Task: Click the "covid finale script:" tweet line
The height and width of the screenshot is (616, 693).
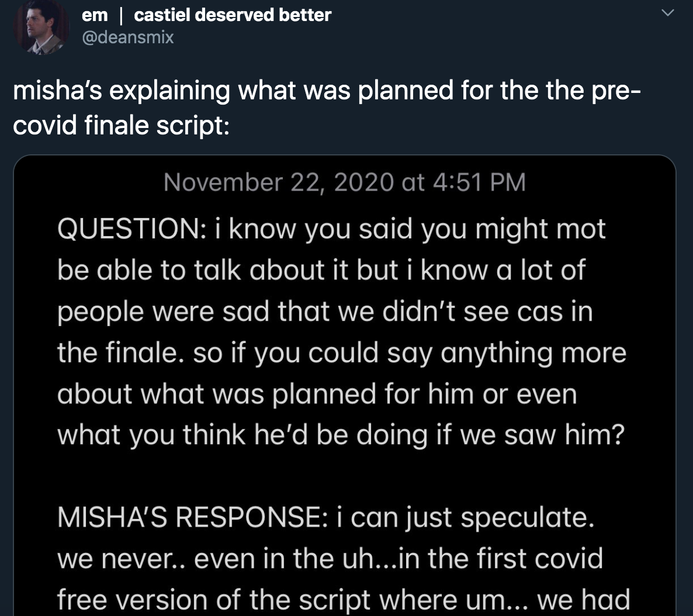Action: 120,126
